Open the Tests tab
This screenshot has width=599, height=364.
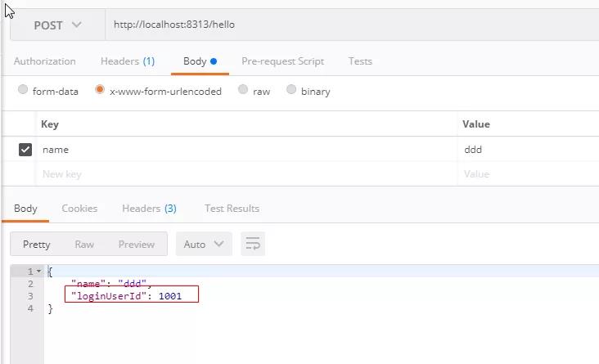[360, 61]
